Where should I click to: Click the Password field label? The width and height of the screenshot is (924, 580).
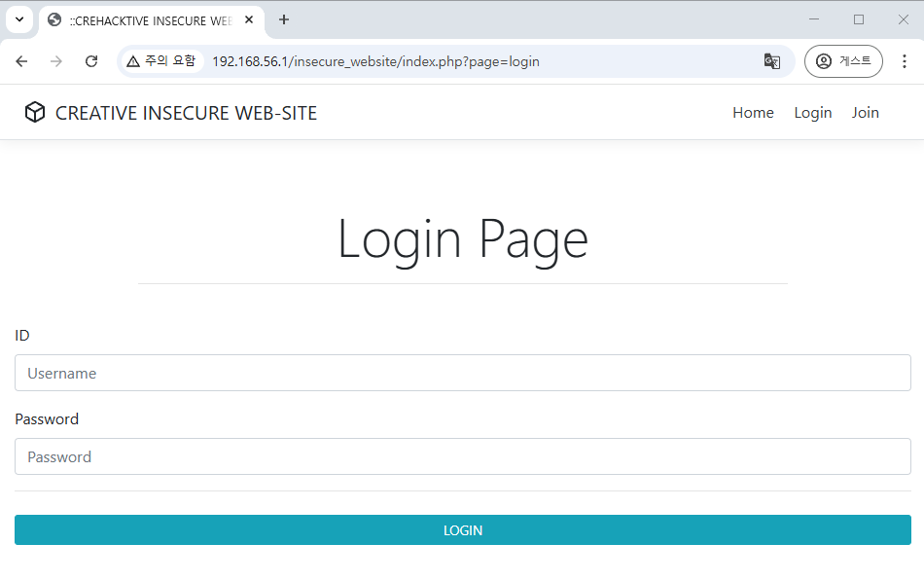47,419
